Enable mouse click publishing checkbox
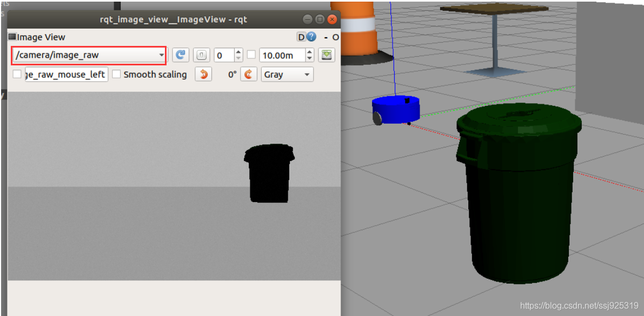Viewport: 644px width, 316px height. coord(17,75)
